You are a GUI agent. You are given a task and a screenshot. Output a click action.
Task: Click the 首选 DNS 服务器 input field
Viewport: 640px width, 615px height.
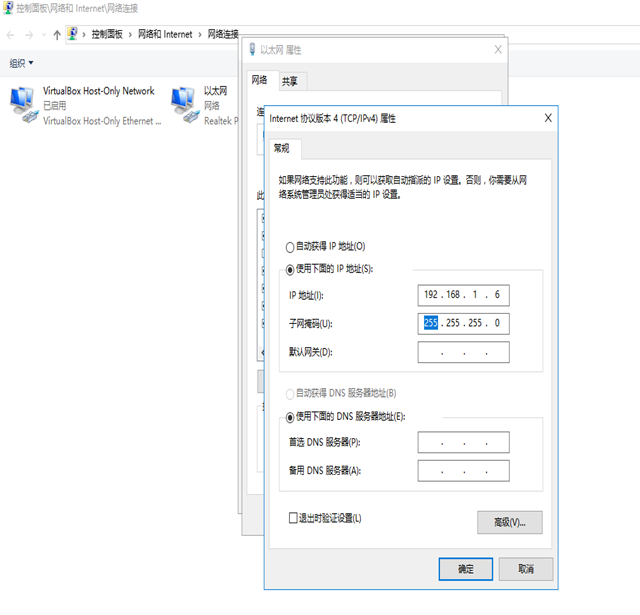(463, 442)
